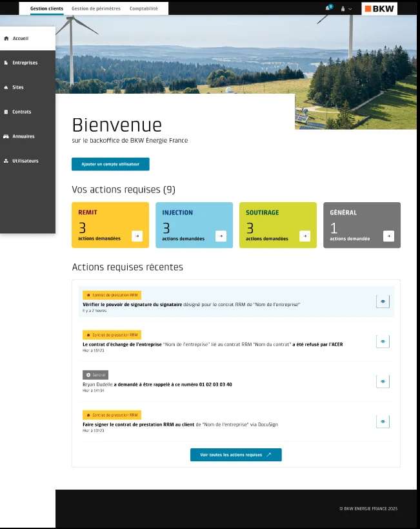Open the user account dropdown menu
Screen dimensions: 420x529
(346, 9)
